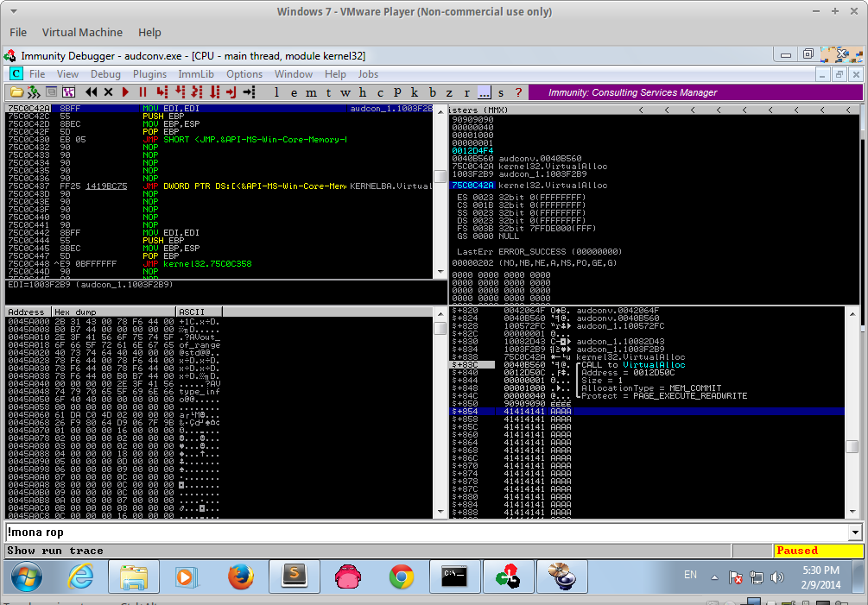Click the stack pane scrollbar thumb
The image size is (868, 605).
coord(852,446)
